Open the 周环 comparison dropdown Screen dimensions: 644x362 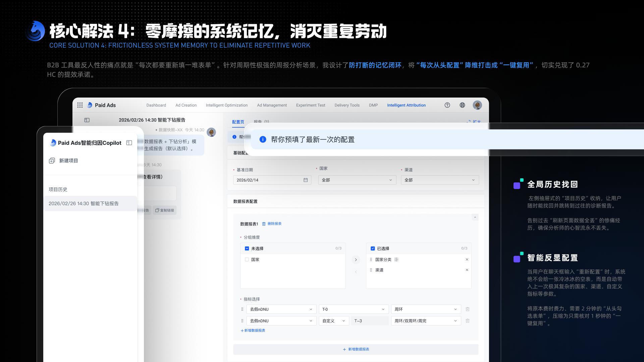[x=426, y=309]
